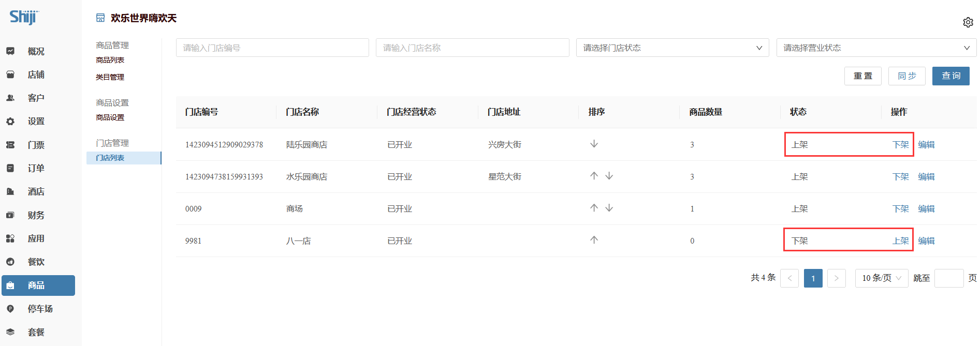Open 类目管理 in the submenu
This screenshot has width=980, height=346.
click(110, 77)
